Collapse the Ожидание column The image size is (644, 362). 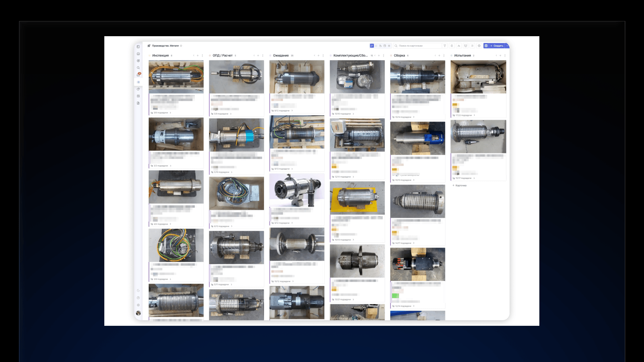[314, 56]
